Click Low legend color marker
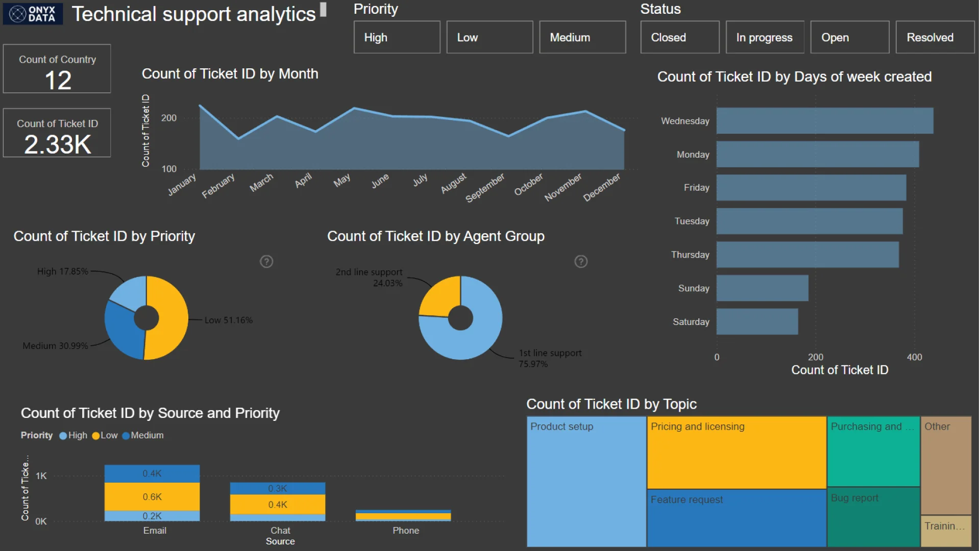The image size is (980, 551). point(95,436)
